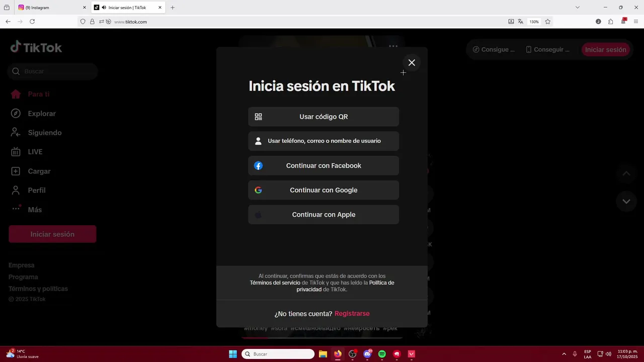Open the LIVE sidebar icon
644x362 pixels.
point(16,152)
